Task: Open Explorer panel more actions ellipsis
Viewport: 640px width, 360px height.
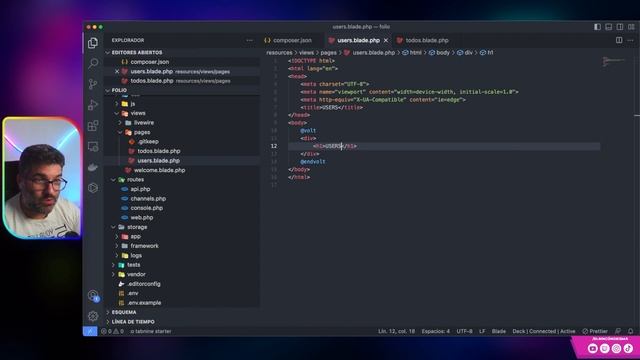Action: point(249,40)
